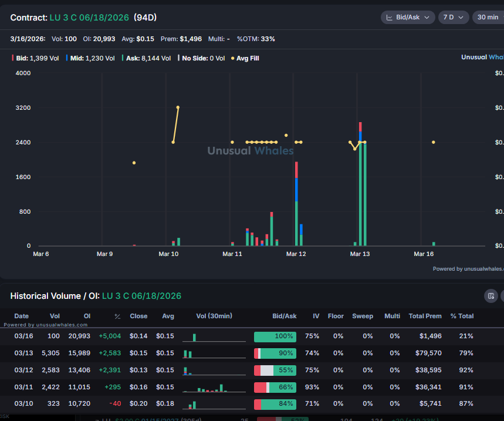Sort table by Avg column
This screenshot has width=504, height=421.
tap(168, 316)
